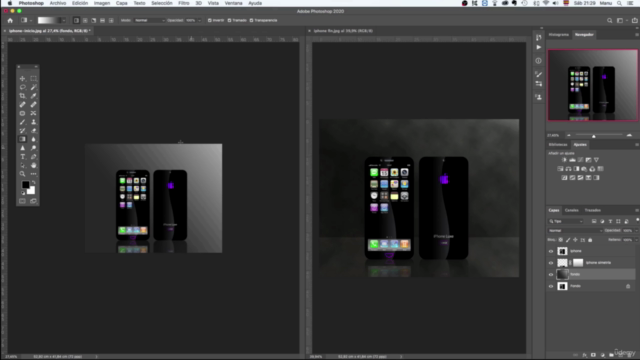This screenshot has height=360, width=640.
Task: Select the Brush tool
Action: click(22, 122)
